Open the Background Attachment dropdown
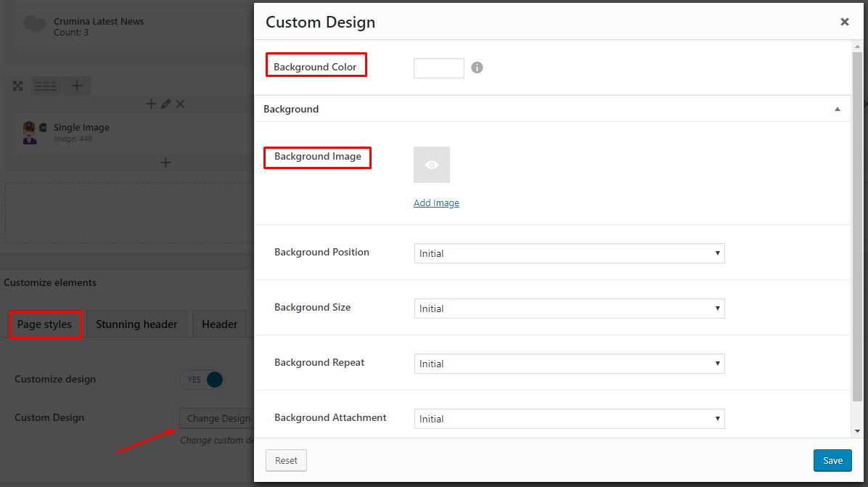Image resolution: width=868 pixels, height=487 pixels. tap(569, 419)
